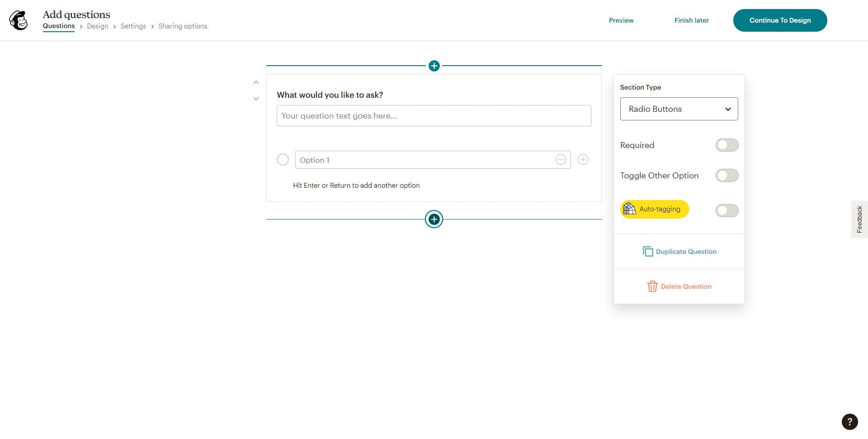
Task: Open the survey Preview
Action: [x=621, y=20]
